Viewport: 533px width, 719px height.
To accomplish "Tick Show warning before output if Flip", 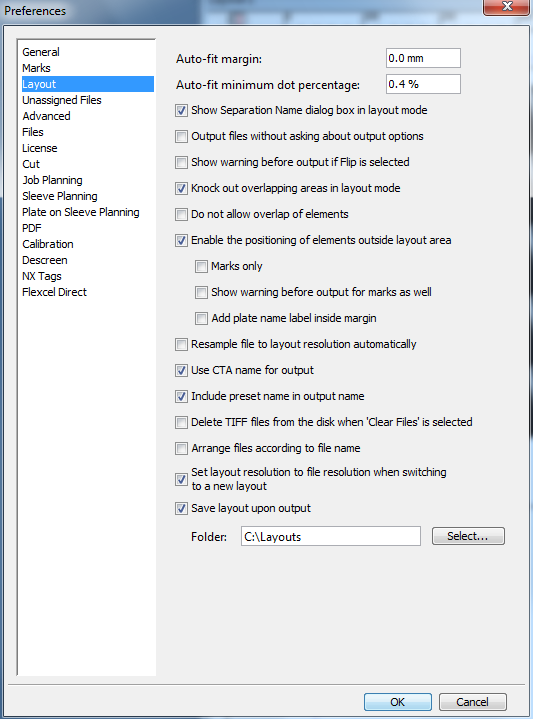I will point(181,162).
